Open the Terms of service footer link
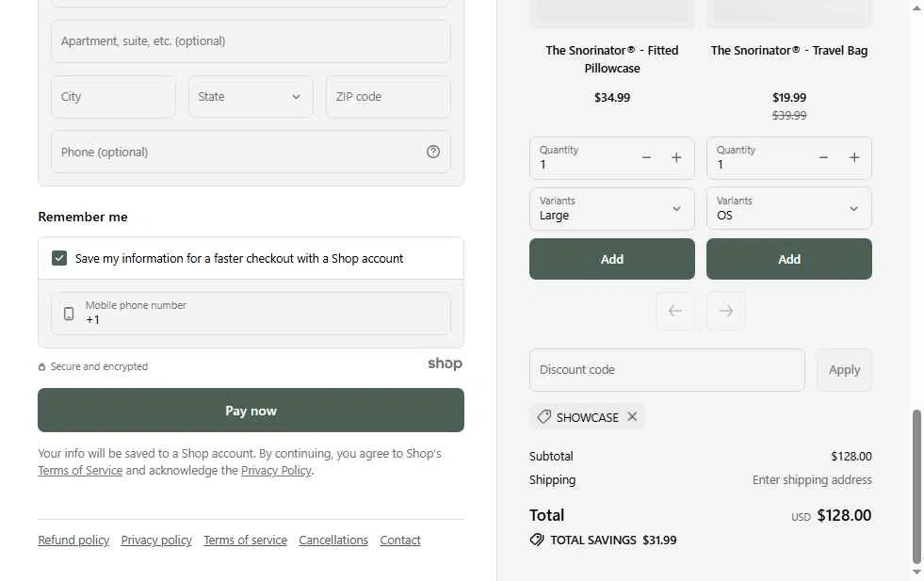Screen dimensions: 924x581 245,541
